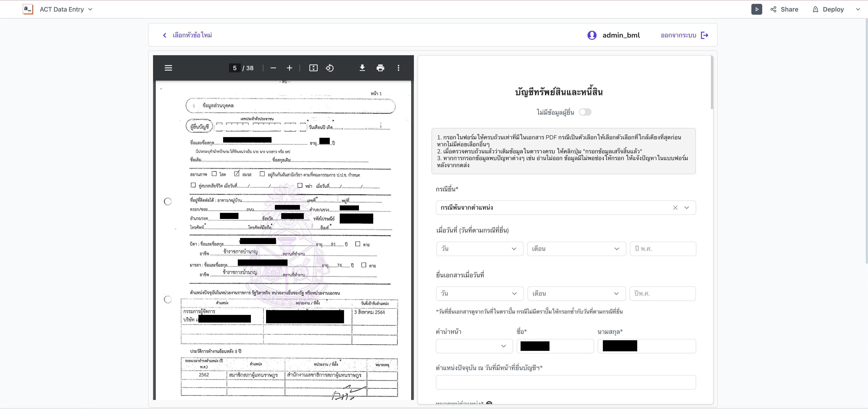Click the logout arrow icon
This screenshot has height=409, width=868.
[705, 35]
